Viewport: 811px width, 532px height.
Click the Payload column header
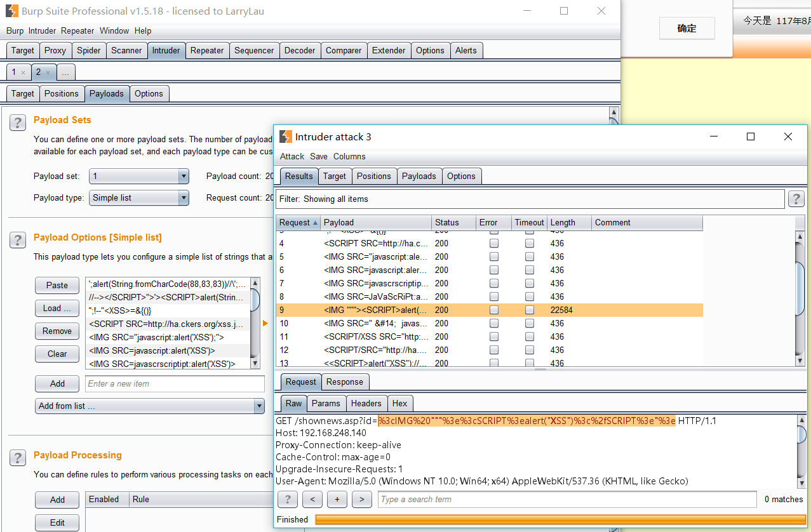(375, 222)
